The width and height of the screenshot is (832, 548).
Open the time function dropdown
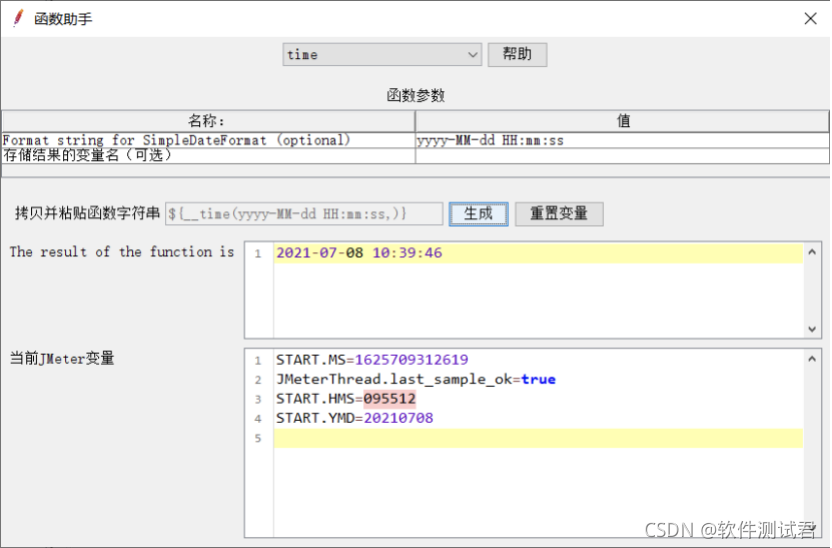pyautogui.click(x=382, y=55)
